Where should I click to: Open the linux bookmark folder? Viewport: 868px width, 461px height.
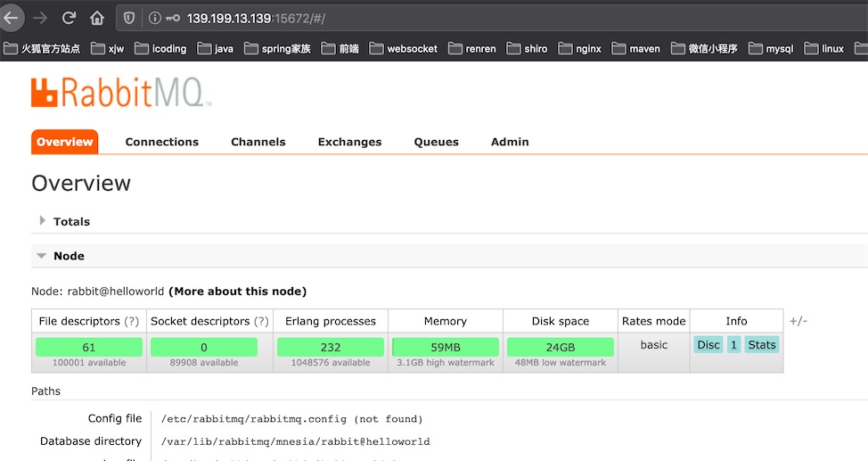tap(824, 49)
